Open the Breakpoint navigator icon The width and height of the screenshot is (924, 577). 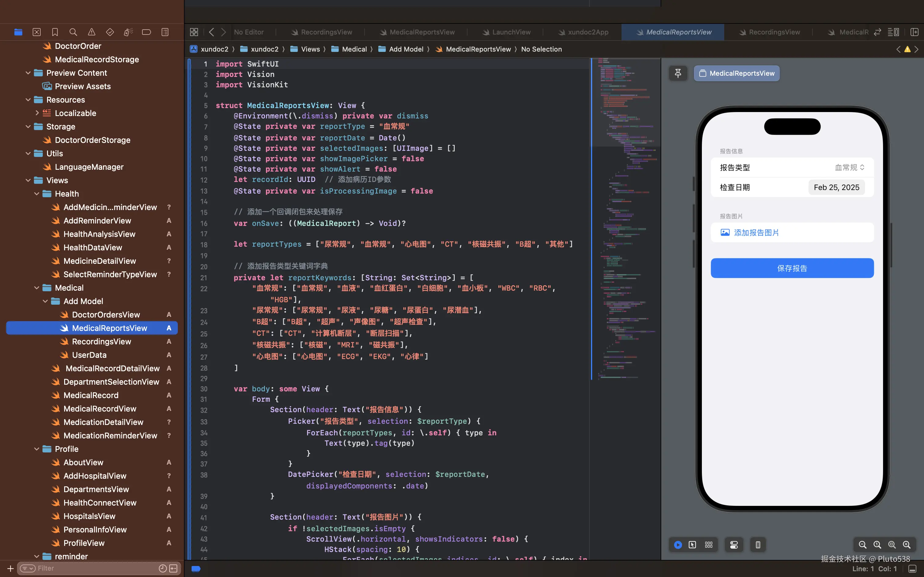pos(147,32)
